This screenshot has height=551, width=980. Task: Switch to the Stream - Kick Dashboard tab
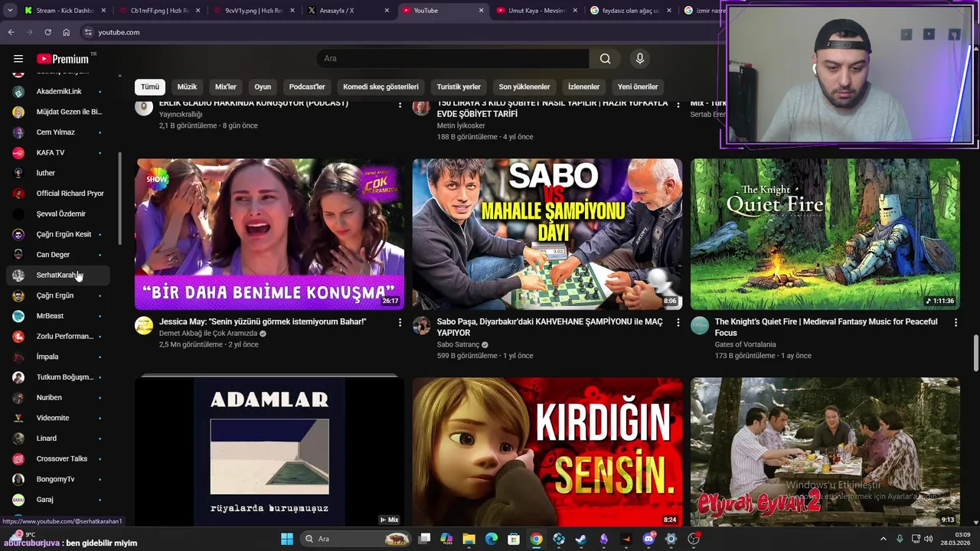(65, 11)
